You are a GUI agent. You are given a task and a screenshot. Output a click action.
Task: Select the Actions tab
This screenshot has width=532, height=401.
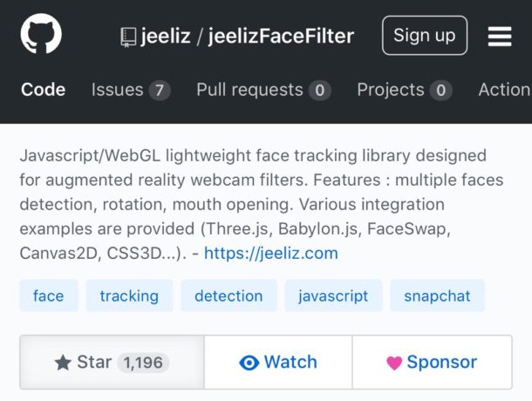tap(505, 90)
